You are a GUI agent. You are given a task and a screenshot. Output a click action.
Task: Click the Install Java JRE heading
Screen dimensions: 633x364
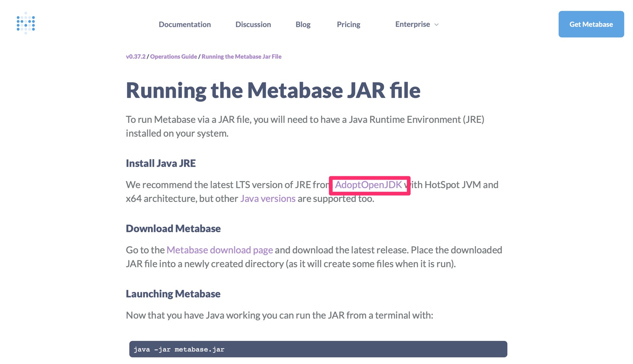(160, 163)
